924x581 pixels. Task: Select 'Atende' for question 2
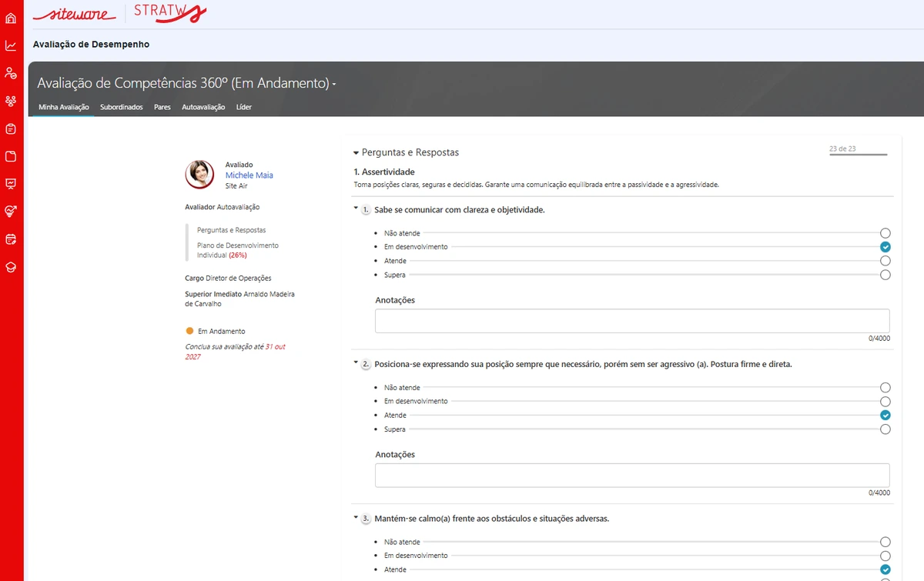pyautogui.click(x=885, y=416)
